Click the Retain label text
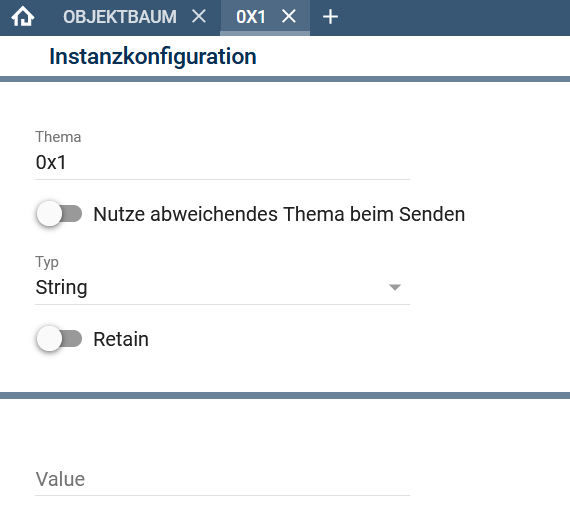Image resolution: width=570 pixels, height=528 pixels. coord(121,339)
